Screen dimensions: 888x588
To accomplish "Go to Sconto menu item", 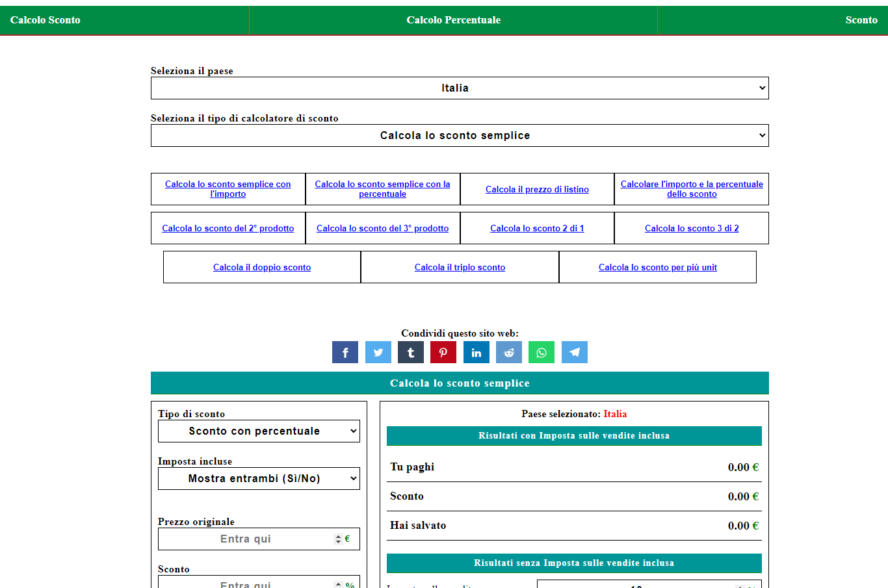I will [x=861, y=20].
